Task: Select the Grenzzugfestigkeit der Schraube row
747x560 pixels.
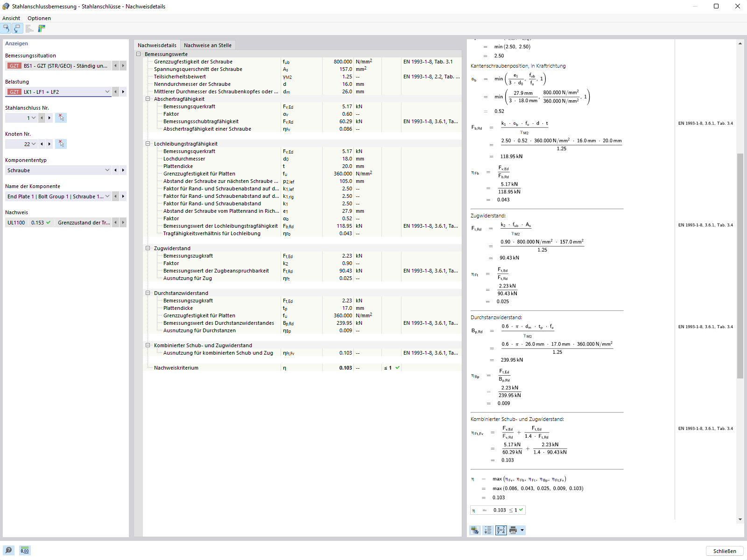Action: 303,62
